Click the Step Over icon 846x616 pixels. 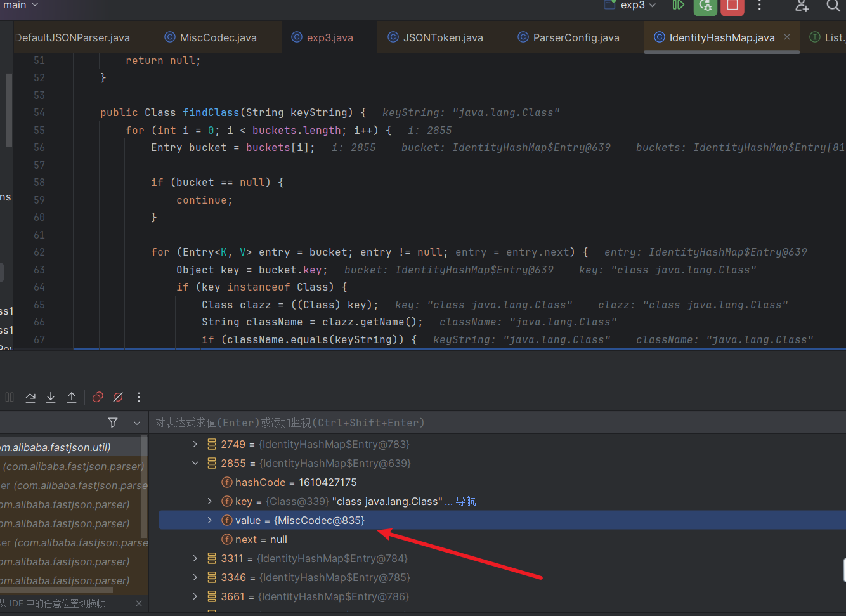30,397
